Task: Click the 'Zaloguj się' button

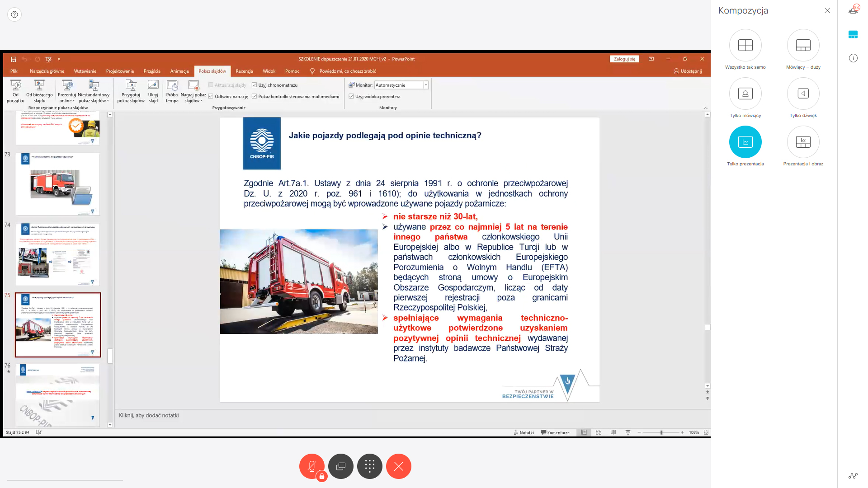Action: tap(624, 59)
